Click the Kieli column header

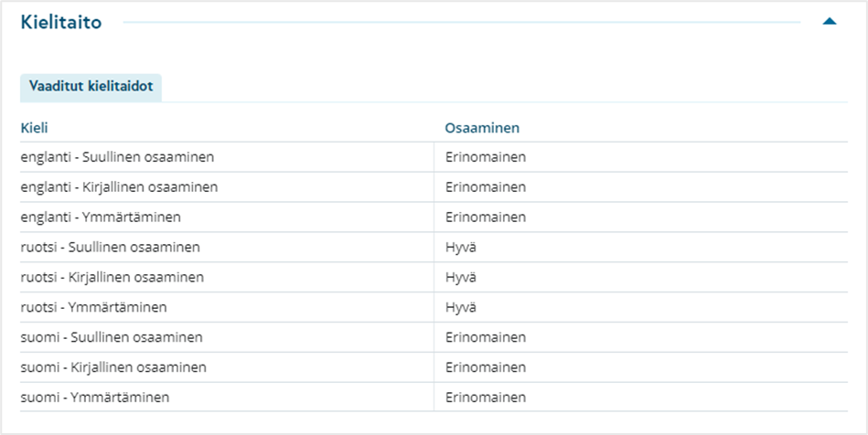point(35,128)
